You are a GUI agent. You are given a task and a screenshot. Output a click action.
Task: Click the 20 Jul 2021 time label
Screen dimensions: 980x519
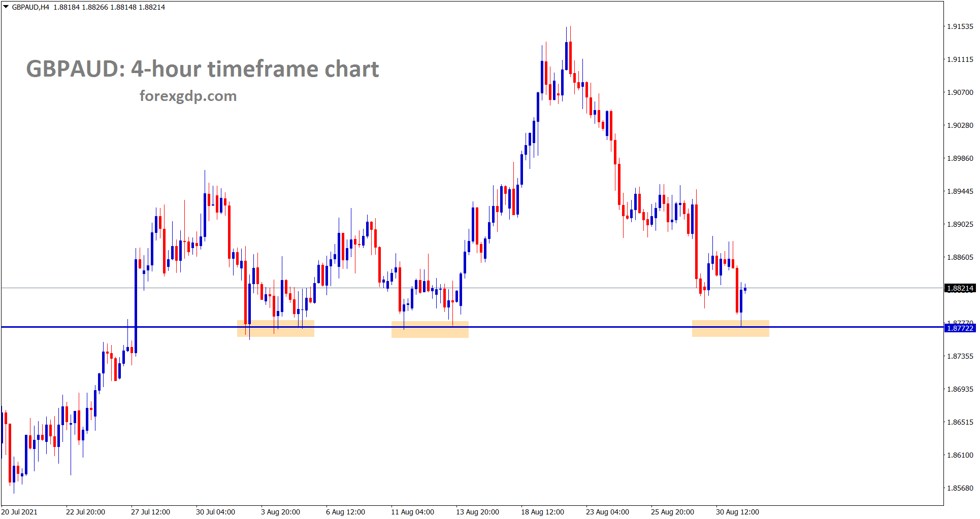[19, 512]
